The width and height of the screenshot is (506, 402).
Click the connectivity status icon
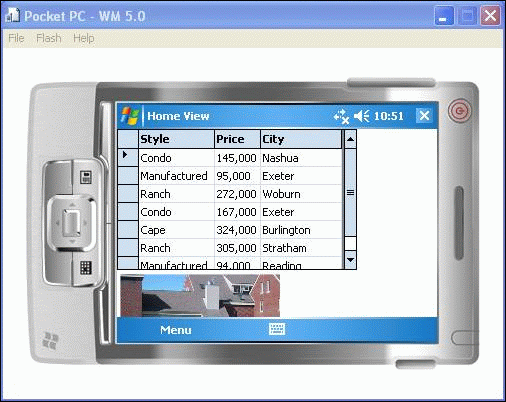[x=341, y=116]
